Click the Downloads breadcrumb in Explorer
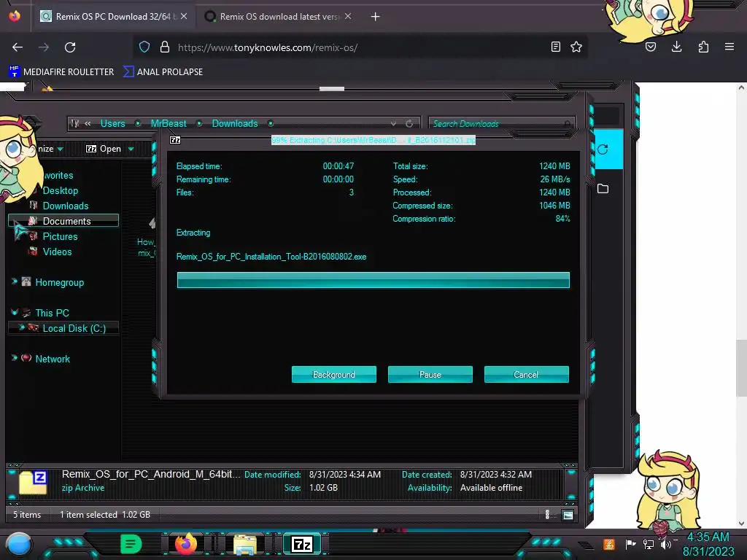 (x=235, y=124)
